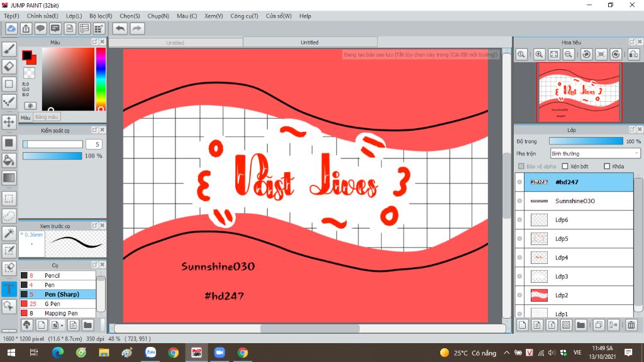Open Zoom from the taskbar

point(219,353)
